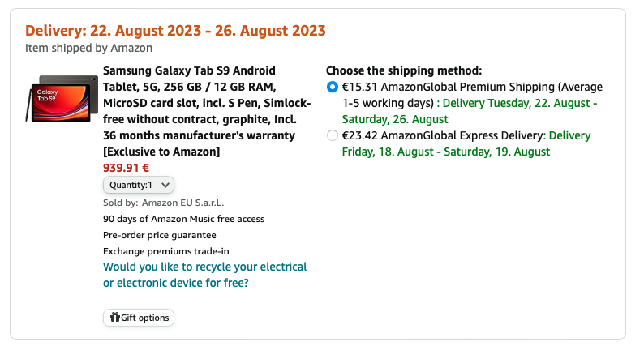Click the "Pre-order price guarantee" text
644x346 pixels.
pyautogui.click(x=160, y=235)
